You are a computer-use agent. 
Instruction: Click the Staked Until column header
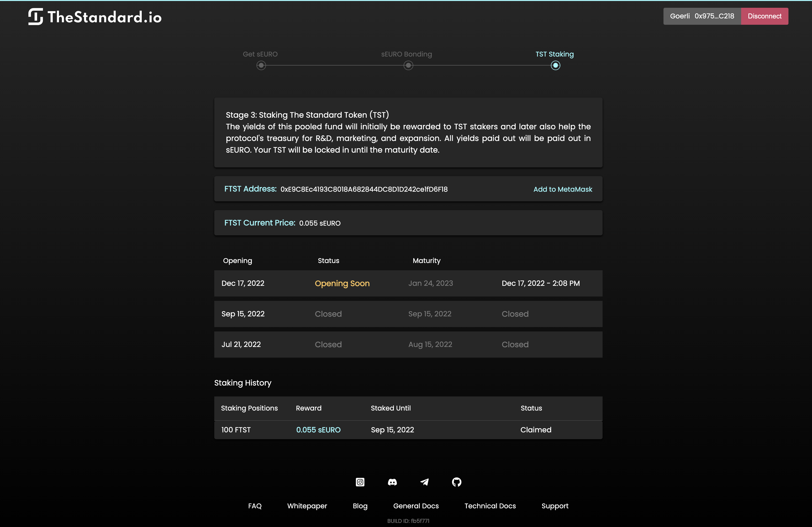coord(391,408)
